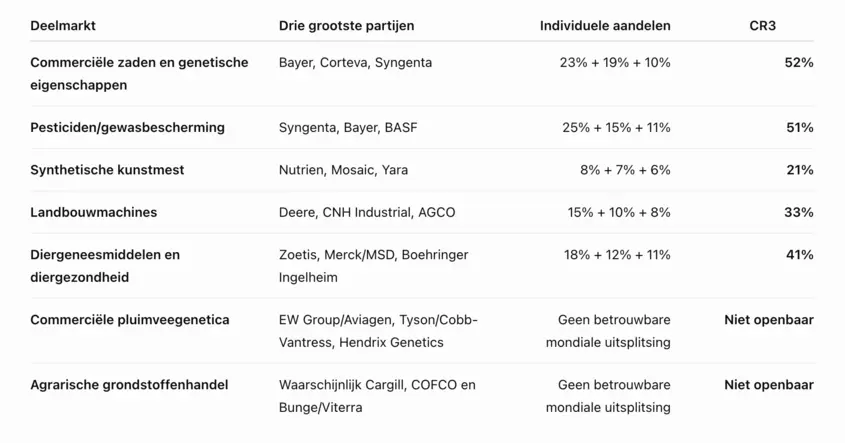Click the Pesticiden/gewasbescherming row label
845x443 pixels.
click(127, 128)
